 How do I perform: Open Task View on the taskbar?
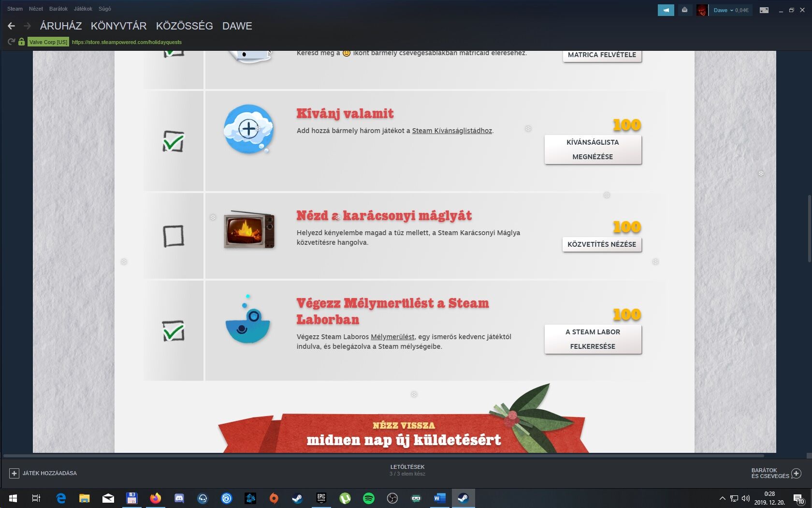pyautogui.click(x=36, y=498)
